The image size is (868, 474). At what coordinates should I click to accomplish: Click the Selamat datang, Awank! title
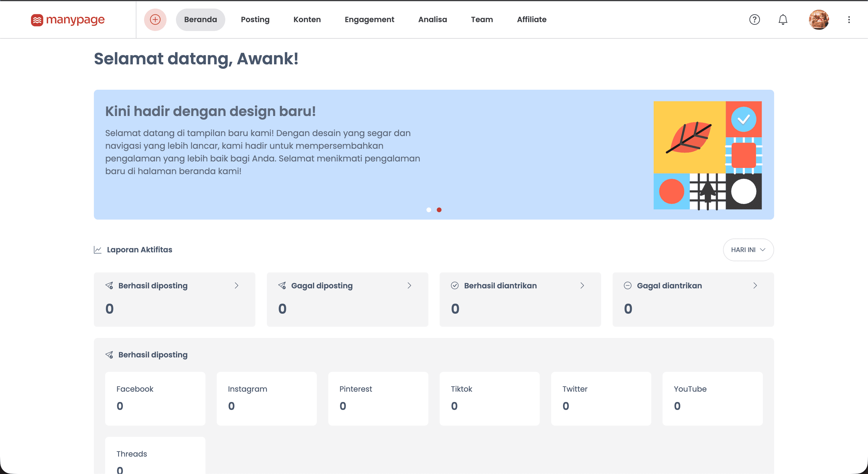click(x=196, y=59)
